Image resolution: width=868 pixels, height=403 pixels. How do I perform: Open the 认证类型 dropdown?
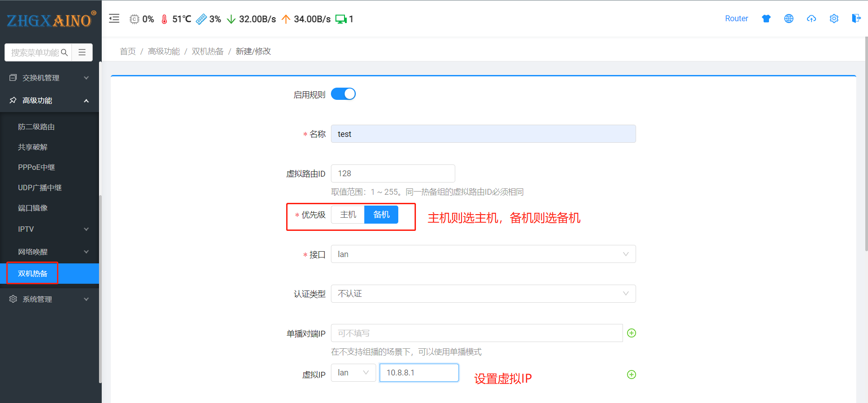click(483, 294)
